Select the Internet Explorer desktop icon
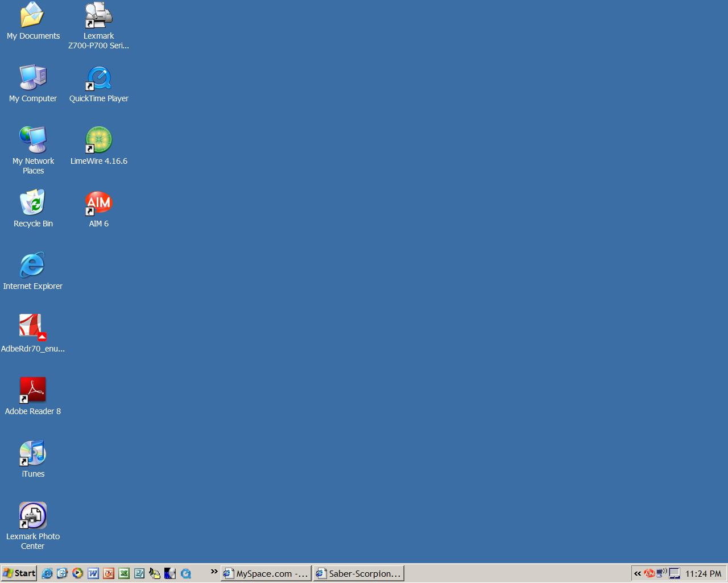The height and width of the screenshot is (583, 728). tap(33, 272)
